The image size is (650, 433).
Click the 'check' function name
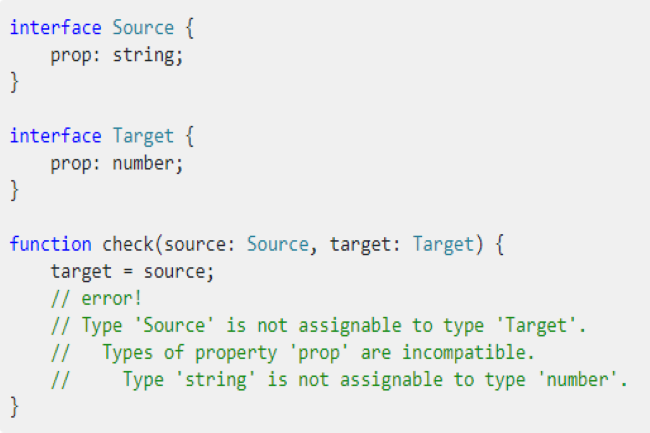(x=128, y=244)
